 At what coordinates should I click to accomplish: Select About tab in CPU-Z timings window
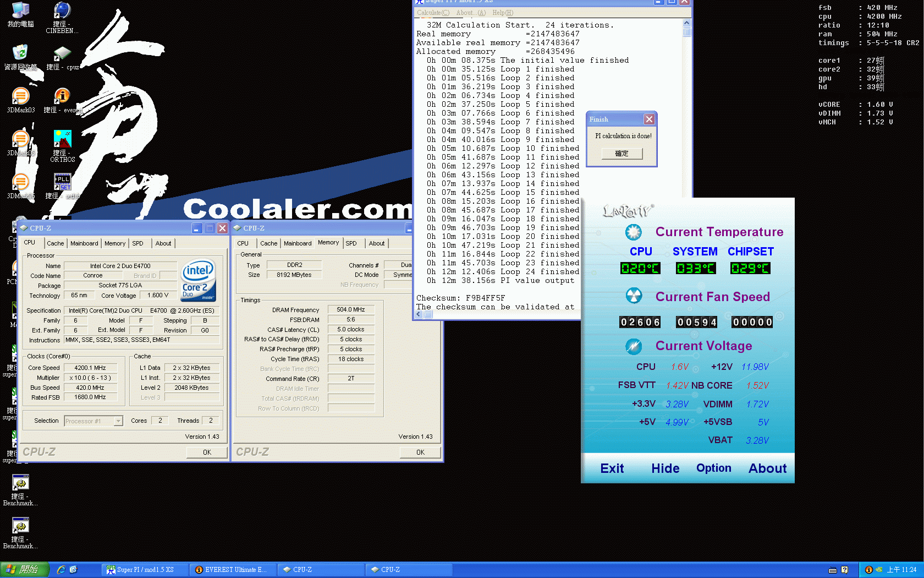[x=377, y=243]
